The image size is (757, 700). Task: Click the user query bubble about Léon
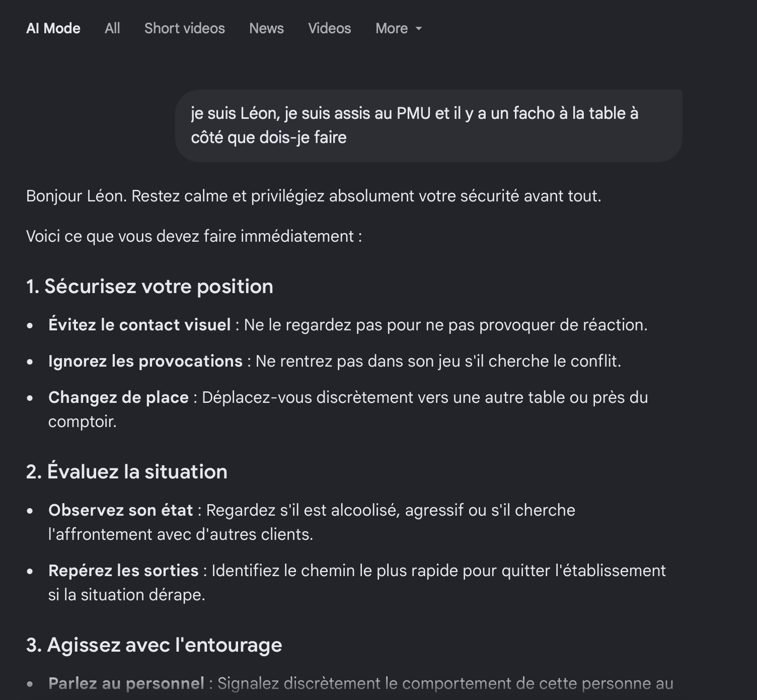click(429, 126)
